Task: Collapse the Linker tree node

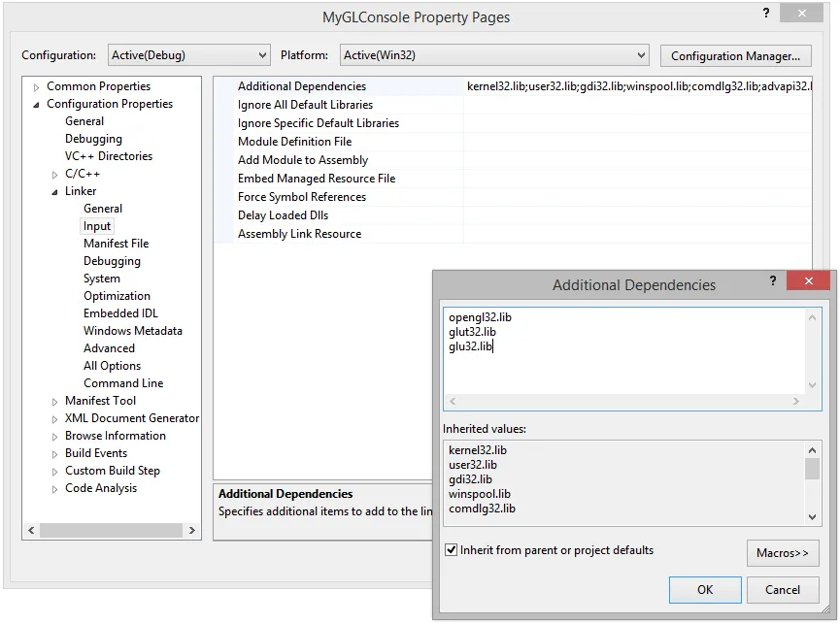Action: tap(53, 190)
